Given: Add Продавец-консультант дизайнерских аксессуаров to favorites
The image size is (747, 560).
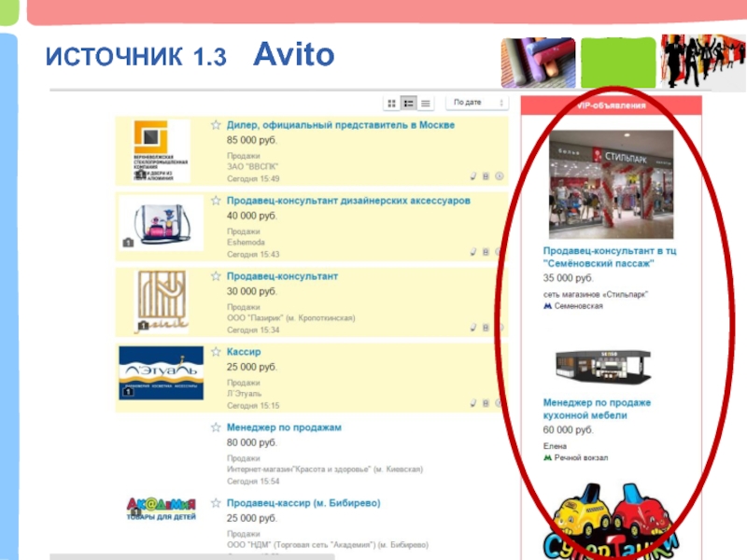Looking at the screenshot, I should [216, 201].
